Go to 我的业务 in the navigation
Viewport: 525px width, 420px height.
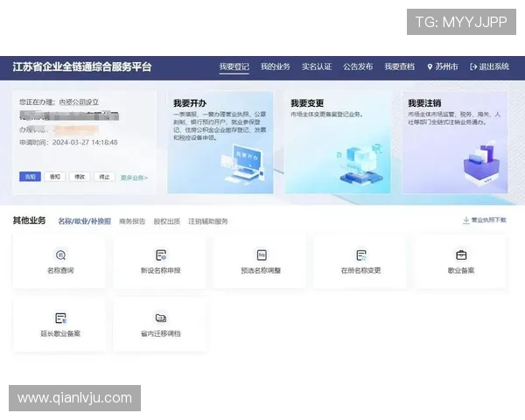(276, 66)
